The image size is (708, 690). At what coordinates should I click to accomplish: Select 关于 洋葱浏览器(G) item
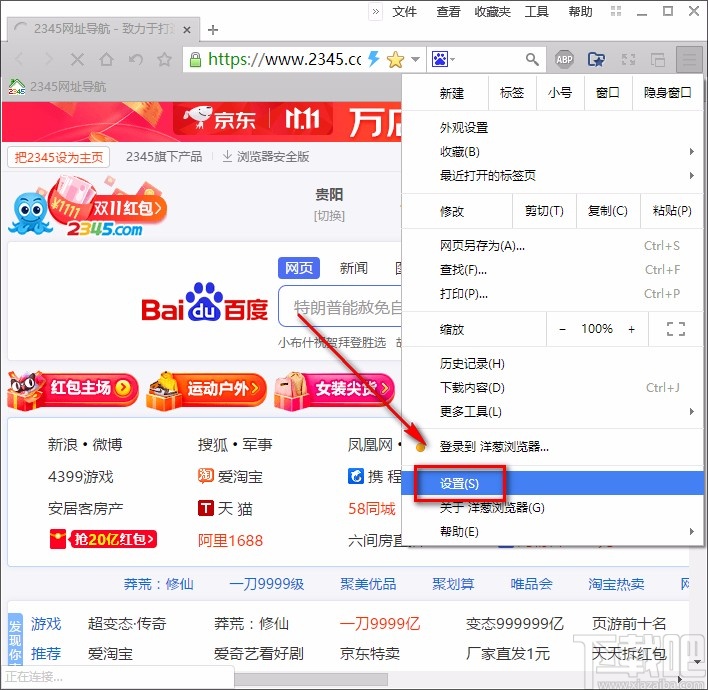(552, 508)
